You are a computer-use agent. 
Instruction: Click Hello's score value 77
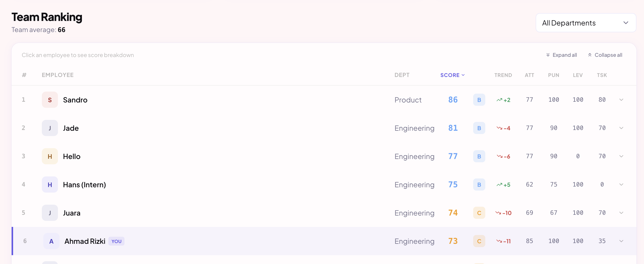tap(453, 156)
